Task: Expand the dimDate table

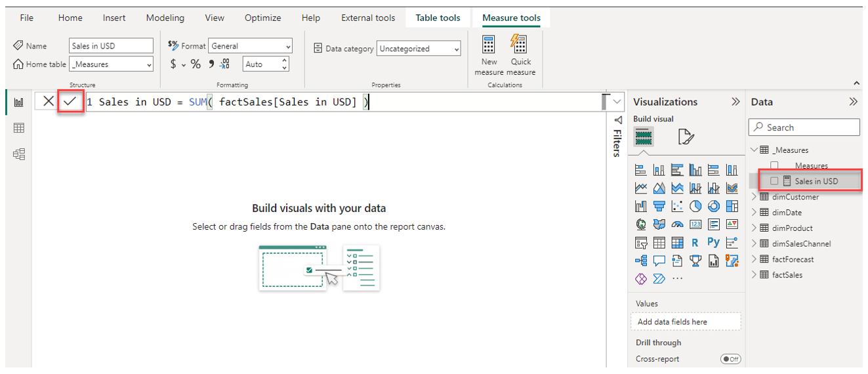Action: (754, 213)
